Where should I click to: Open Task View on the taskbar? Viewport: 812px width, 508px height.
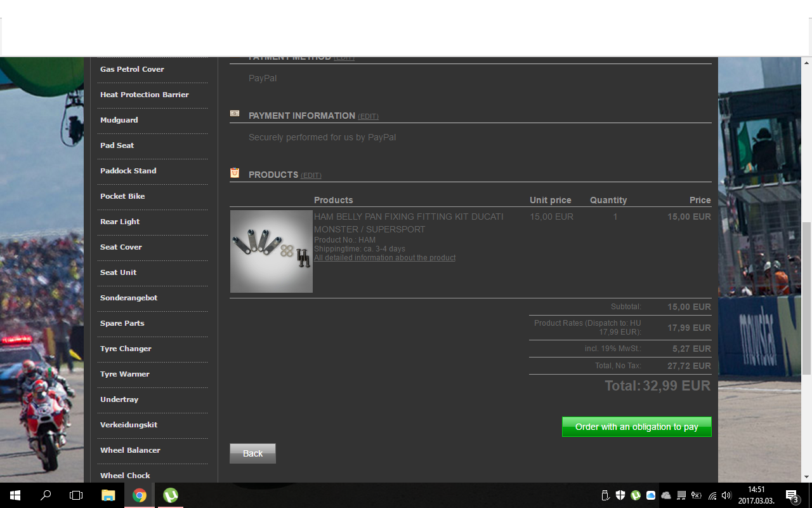(x=76, y=495)
